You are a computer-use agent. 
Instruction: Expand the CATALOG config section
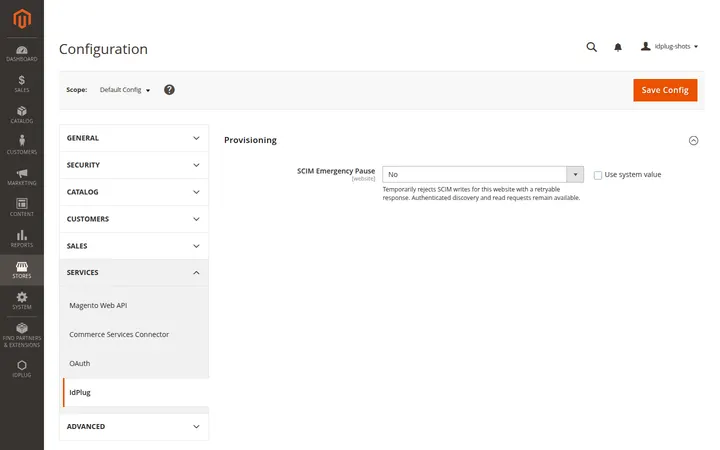[x=134, y=192]
